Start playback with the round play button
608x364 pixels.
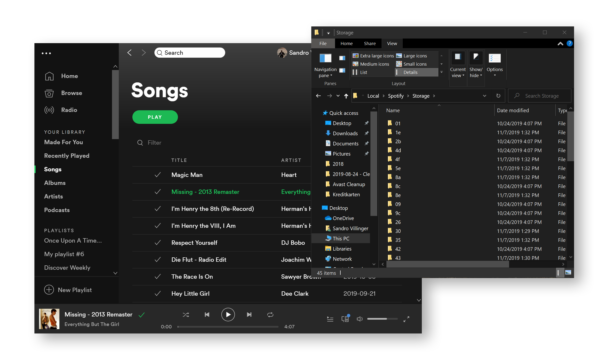click(x=228, y=315)
